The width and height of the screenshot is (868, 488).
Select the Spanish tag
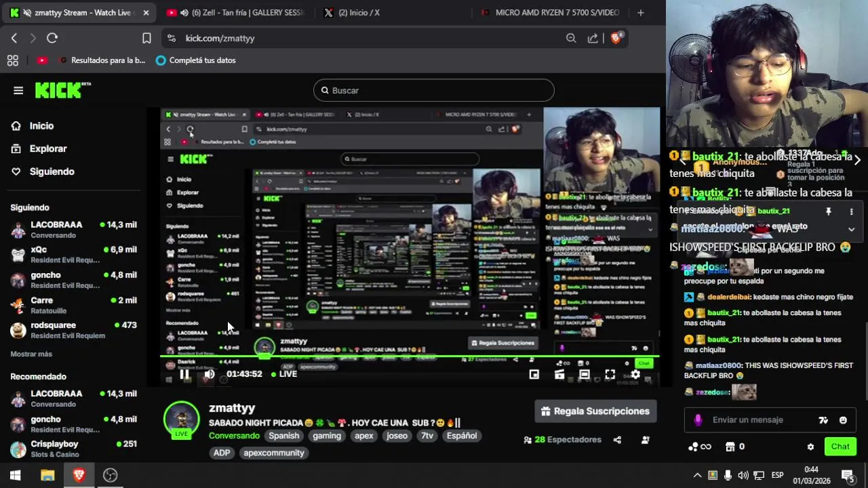[283, 436]
